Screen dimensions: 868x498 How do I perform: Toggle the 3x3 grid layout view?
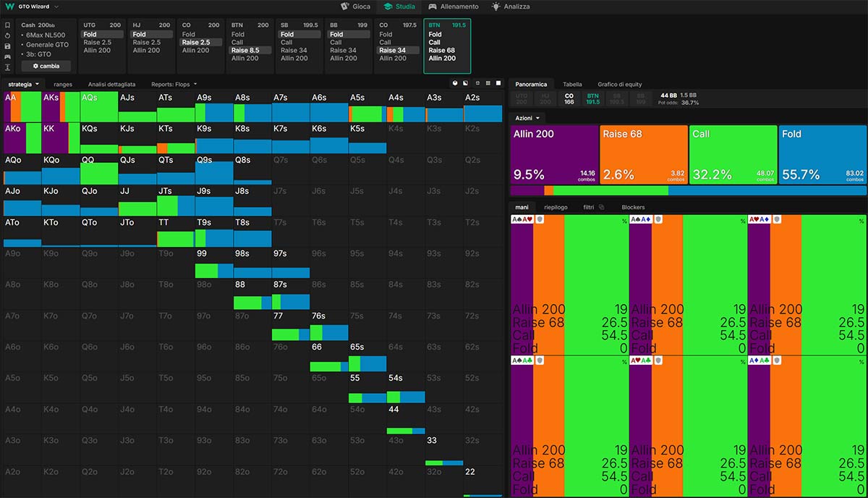pyautogui.click(x=488, y=83)
